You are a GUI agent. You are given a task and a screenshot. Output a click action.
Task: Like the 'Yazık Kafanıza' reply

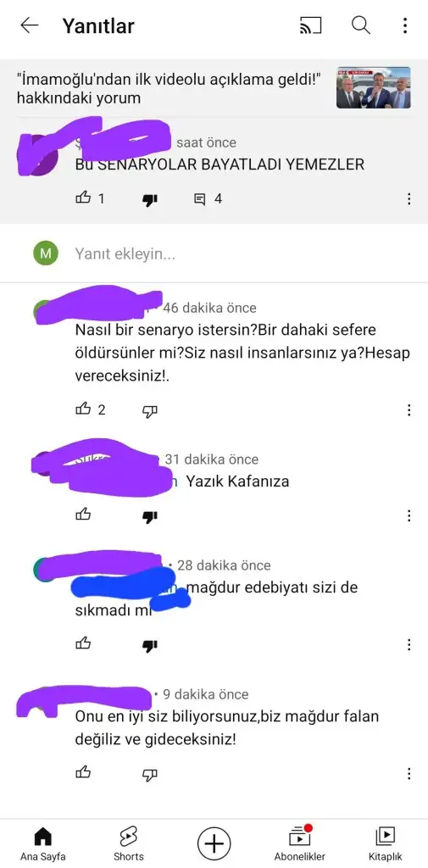click(83, 515)
